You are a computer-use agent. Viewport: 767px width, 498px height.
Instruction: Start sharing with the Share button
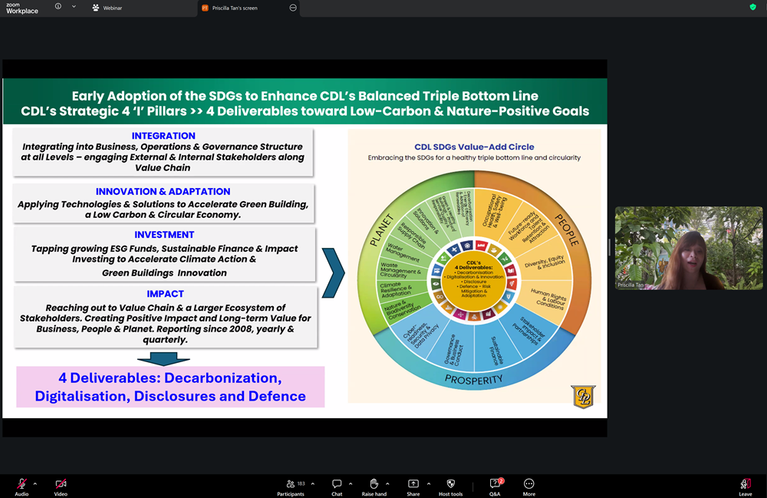(x=413, y=487)
